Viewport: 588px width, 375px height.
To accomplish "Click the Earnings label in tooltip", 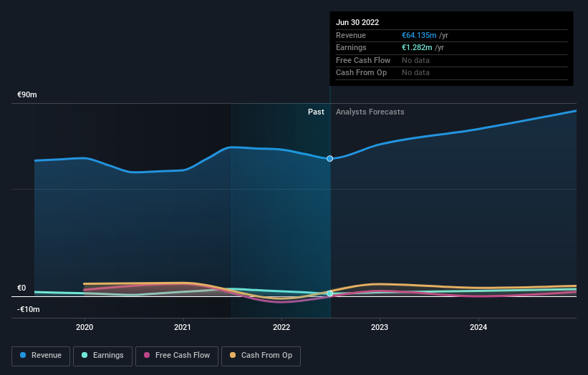I will click(351, 47).
